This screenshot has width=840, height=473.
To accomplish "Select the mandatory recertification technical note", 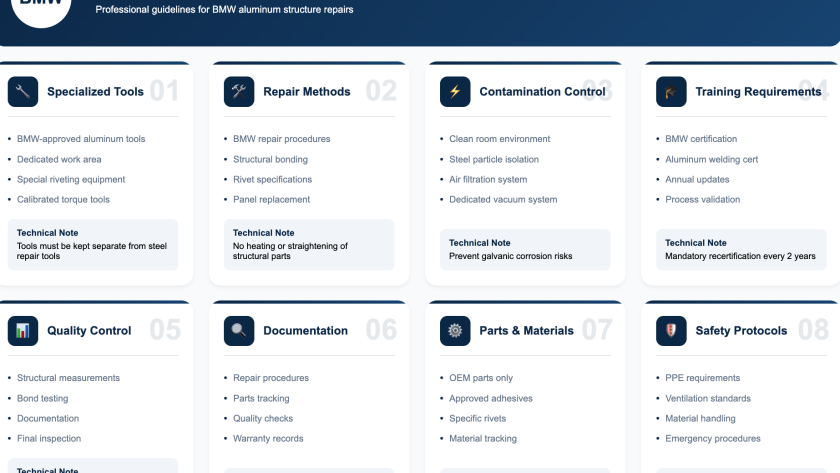I will [x=741, y=250].
